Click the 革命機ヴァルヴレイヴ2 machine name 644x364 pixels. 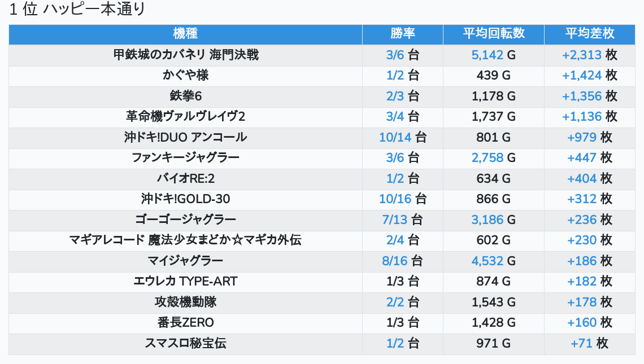pos(185,116)
